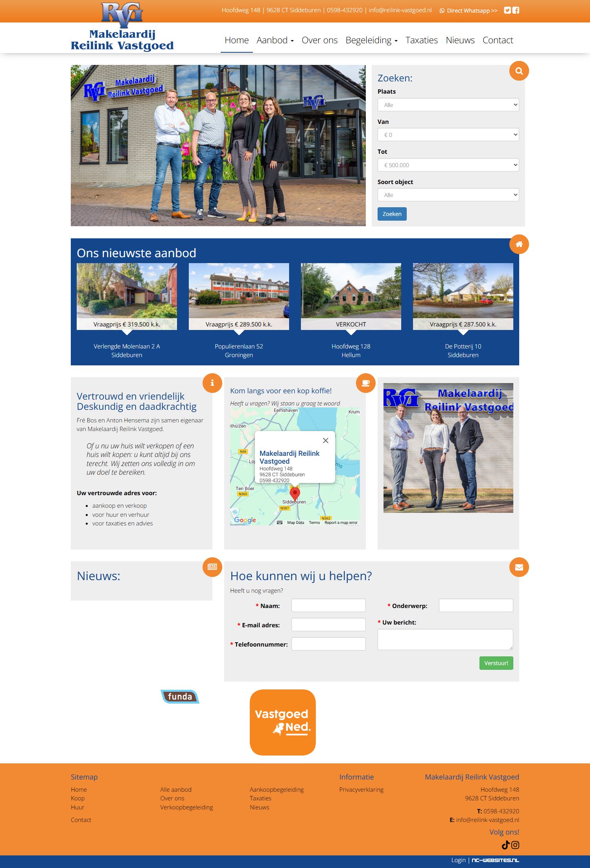
Task: Open the Tot price dropdown
Action: [x=448, y=165]
